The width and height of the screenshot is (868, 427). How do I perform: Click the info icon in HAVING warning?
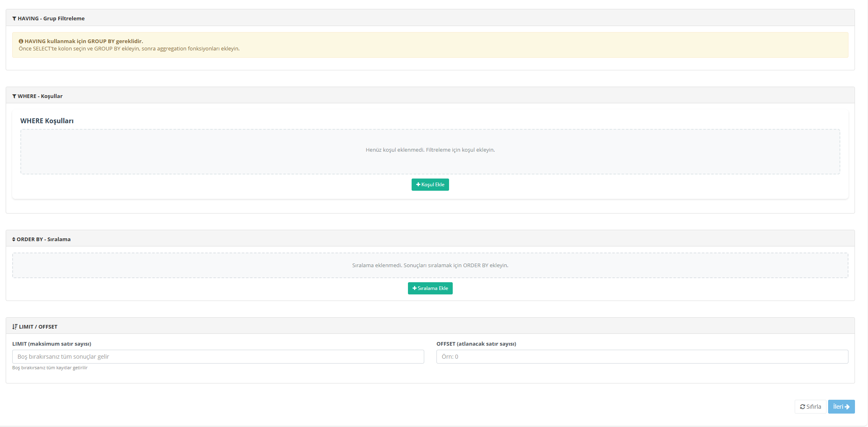coord(21,41)
